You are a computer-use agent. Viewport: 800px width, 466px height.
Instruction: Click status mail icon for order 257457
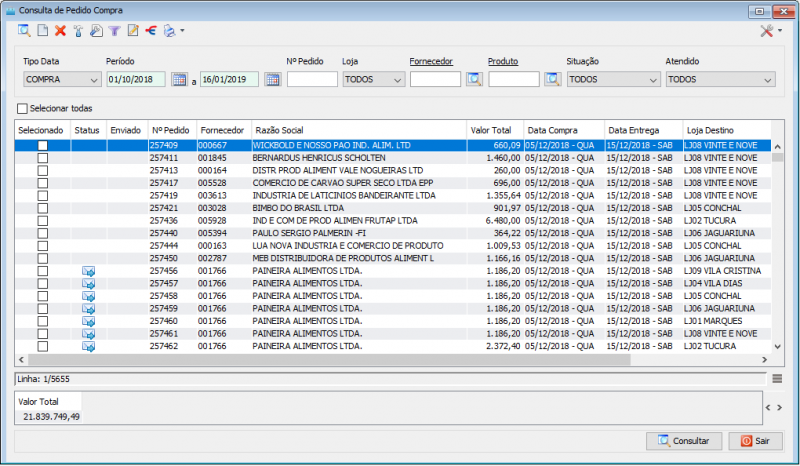[x=89, y=284]
